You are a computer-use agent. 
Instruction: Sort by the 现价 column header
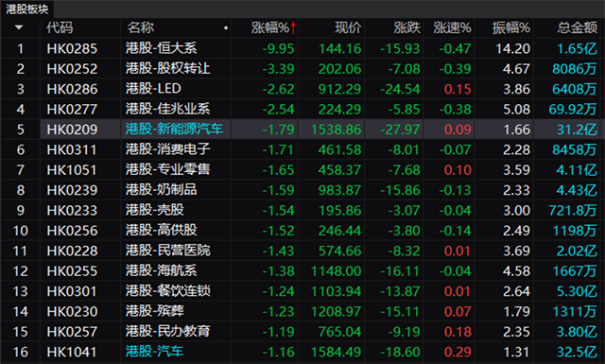click(x=348, y=27)
